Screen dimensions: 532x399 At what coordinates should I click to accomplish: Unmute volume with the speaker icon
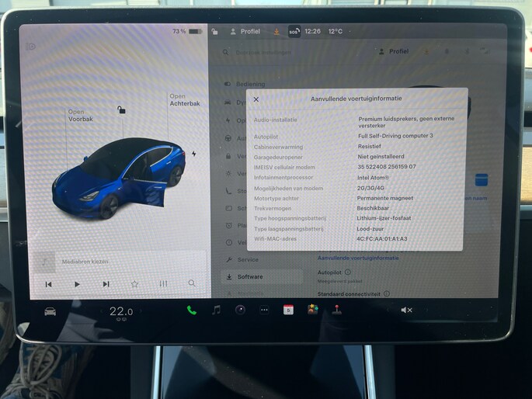406,310
